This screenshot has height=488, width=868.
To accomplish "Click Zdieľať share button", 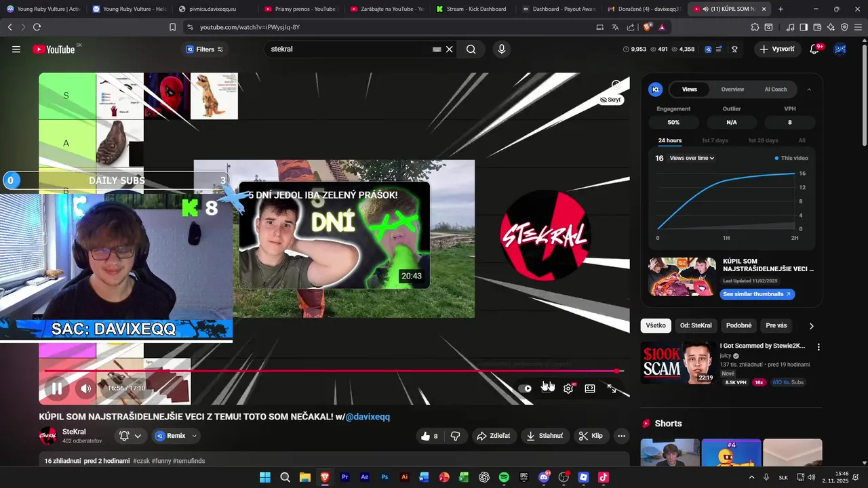I will click(x=494, y=436).
